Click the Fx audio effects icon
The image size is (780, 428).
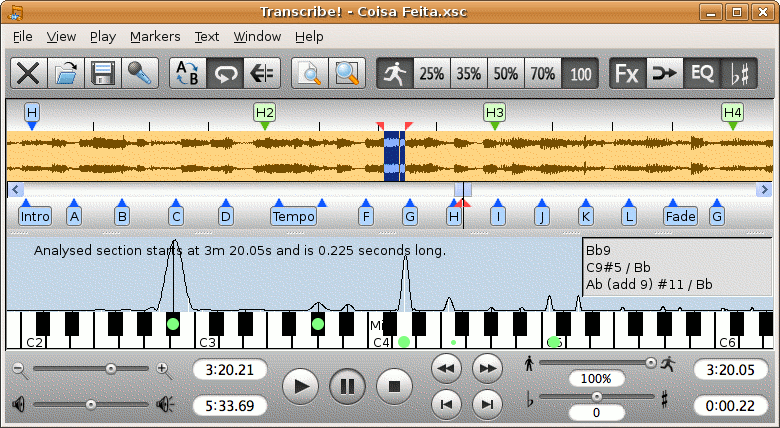(x=627, y=73)
